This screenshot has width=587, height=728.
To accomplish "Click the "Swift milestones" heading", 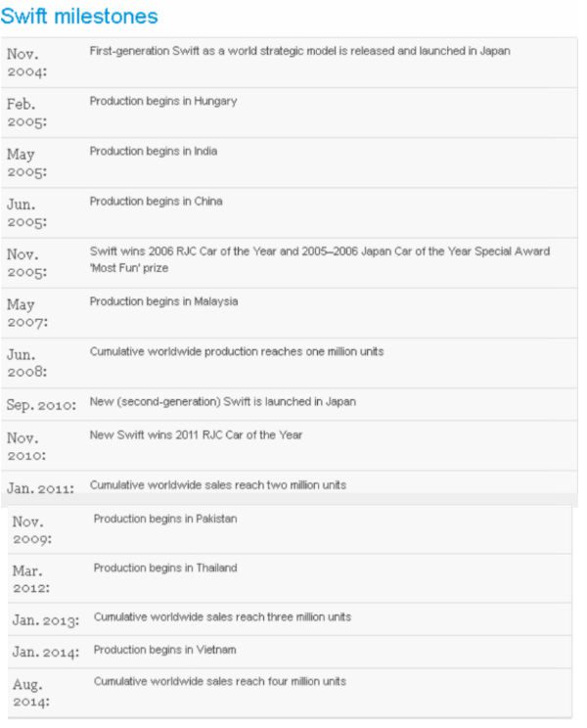I will click(x=79, y=17).
